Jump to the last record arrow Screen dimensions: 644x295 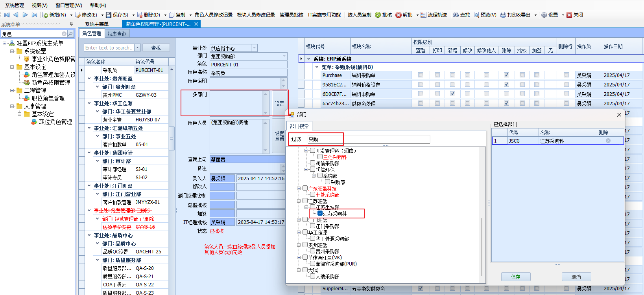point(34,15)
